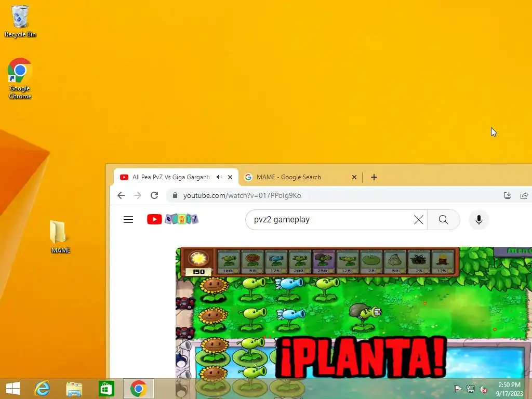Click the Chrome taskbar button
The image size is (532, 399).
pos(138,389)
